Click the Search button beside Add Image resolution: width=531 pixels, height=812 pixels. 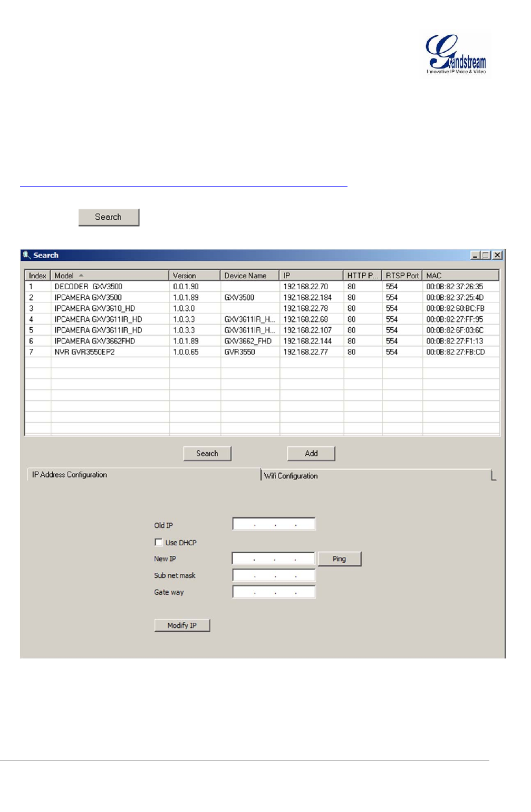click(x=207, y=453)
